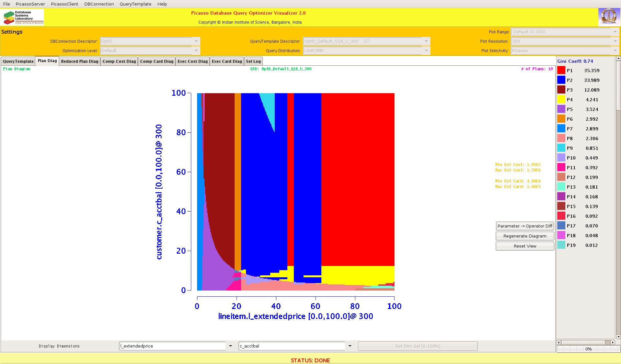The image size is (621, 364).
Task: Click the Database Systems Laboratory logo
Action: pos(23,17)
